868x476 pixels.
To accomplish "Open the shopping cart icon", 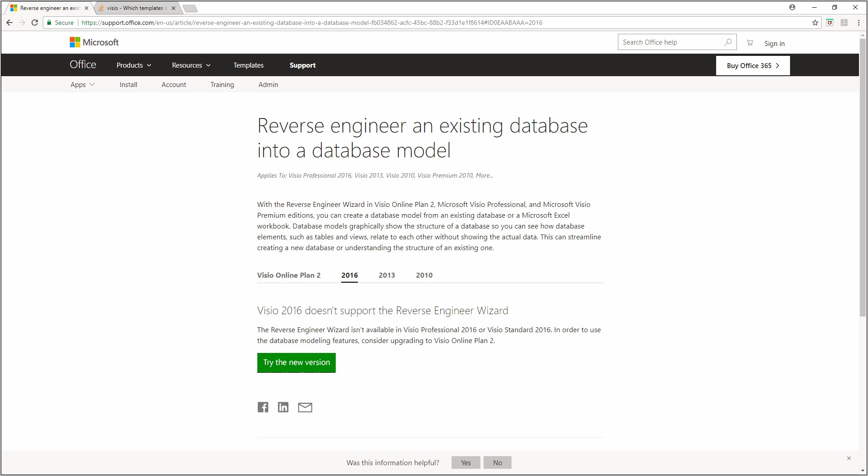I will (750, 43).
